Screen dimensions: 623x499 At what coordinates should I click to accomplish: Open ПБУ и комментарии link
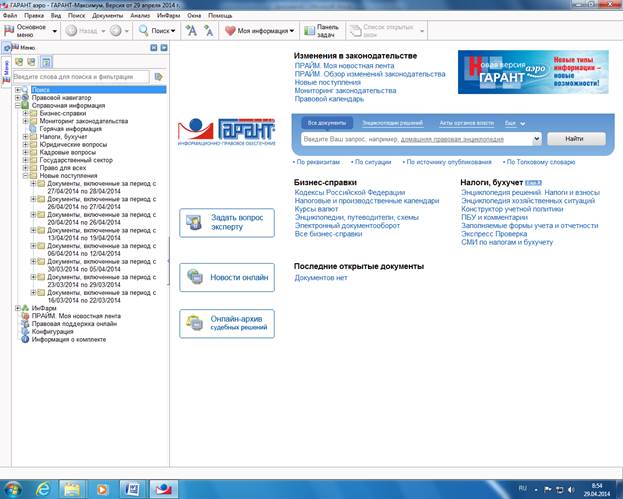494,217
